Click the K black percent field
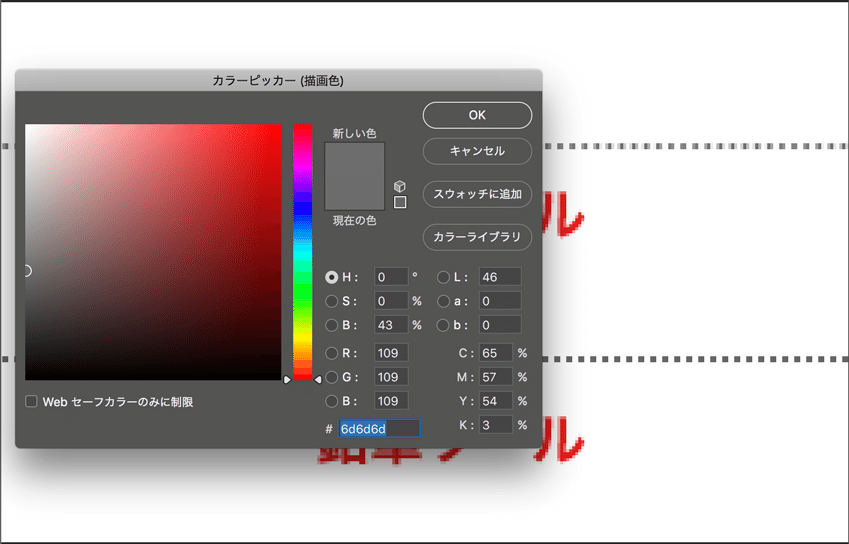 496,425
